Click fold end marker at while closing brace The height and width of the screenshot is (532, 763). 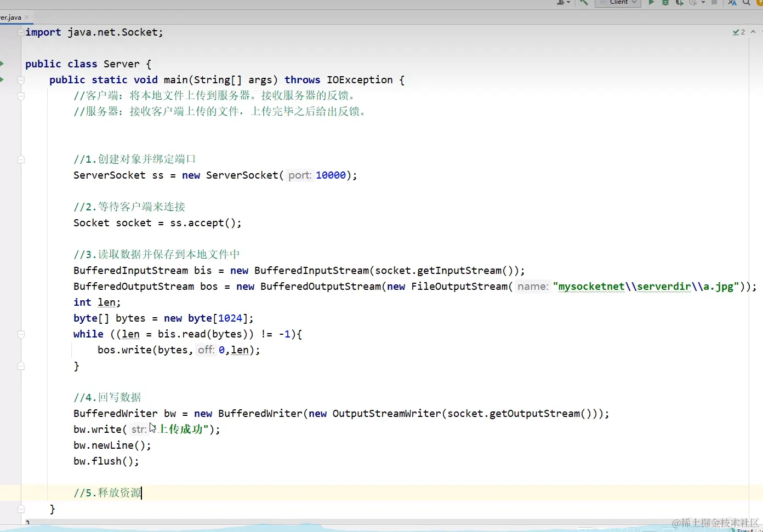coord(21,366)
